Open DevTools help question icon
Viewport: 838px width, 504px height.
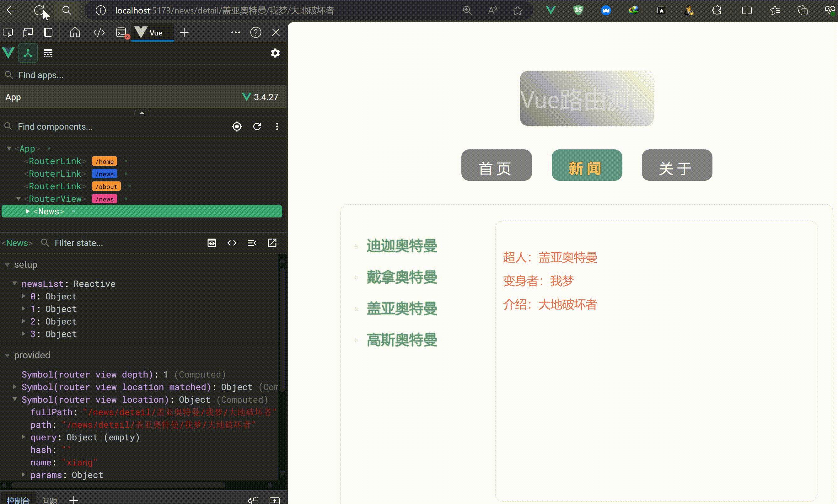pos(256,33)
